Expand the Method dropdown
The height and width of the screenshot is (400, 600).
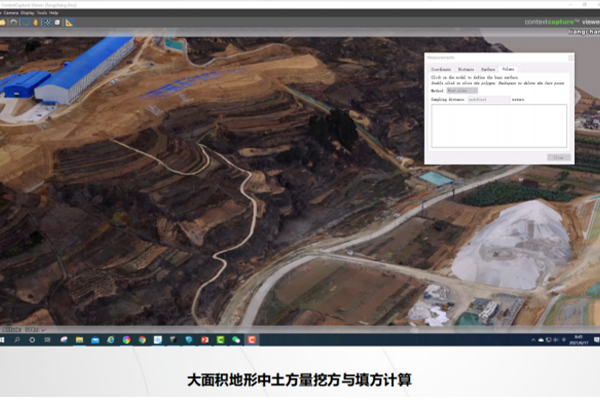click(462, 91)
